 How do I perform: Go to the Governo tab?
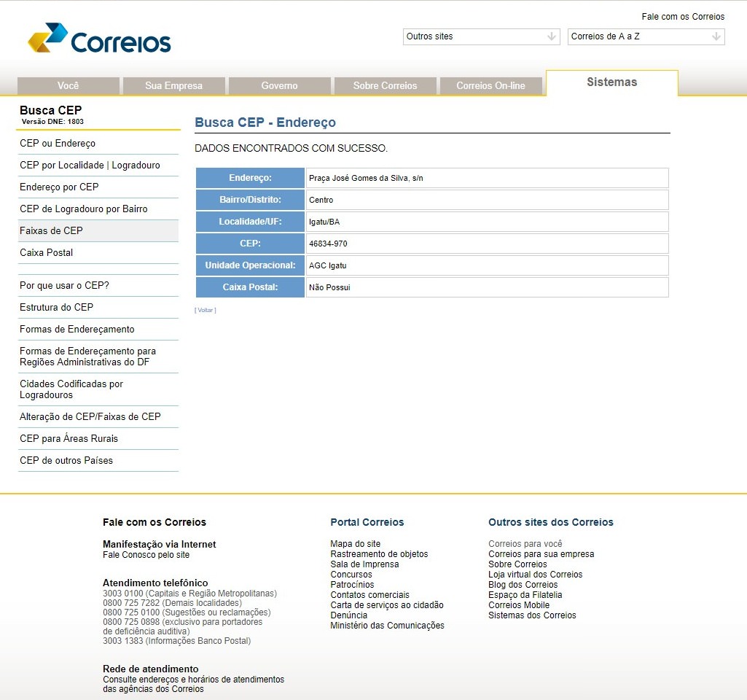(279, 86)
